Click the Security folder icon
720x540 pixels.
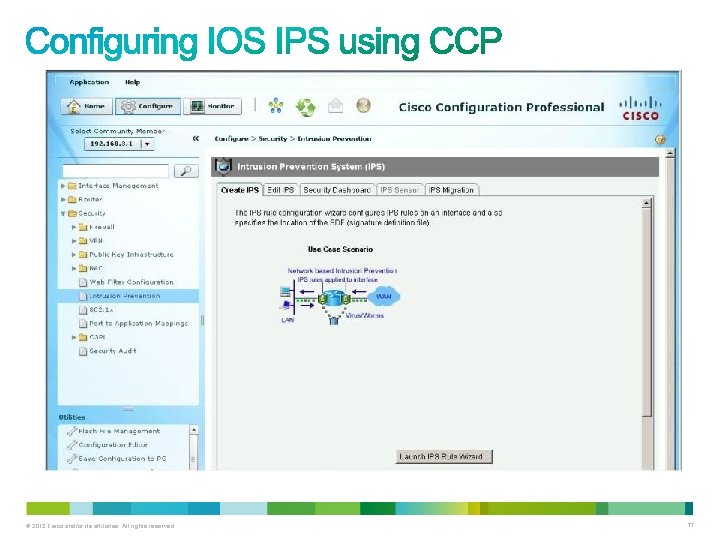(72, 214)
